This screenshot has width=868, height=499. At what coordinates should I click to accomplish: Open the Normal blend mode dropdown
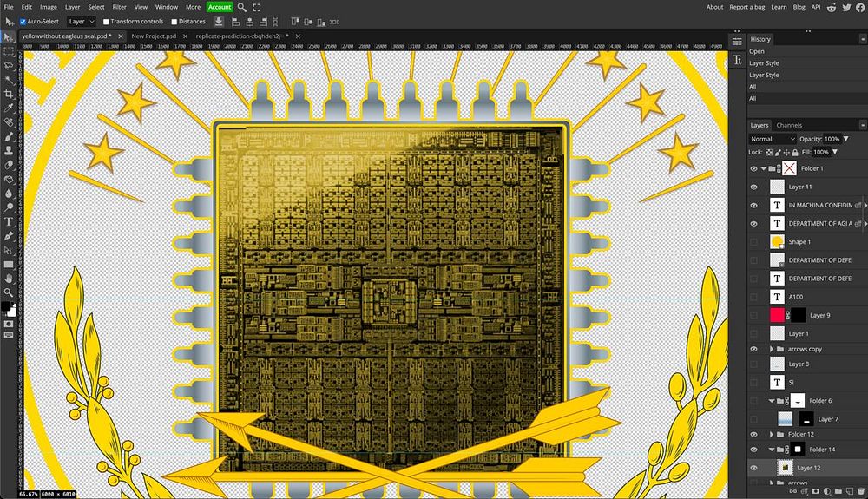[x=773, y=139]
